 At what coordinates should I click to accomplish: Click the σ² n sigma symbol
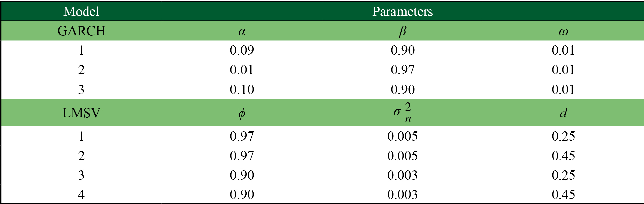(x=402, y=113)
